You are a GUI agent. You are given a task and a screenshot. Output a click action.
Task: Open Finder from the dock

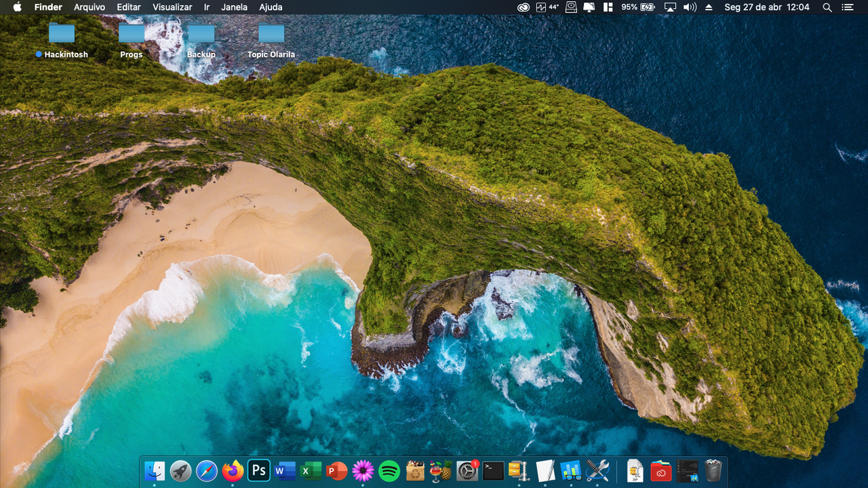coord(155,470)
